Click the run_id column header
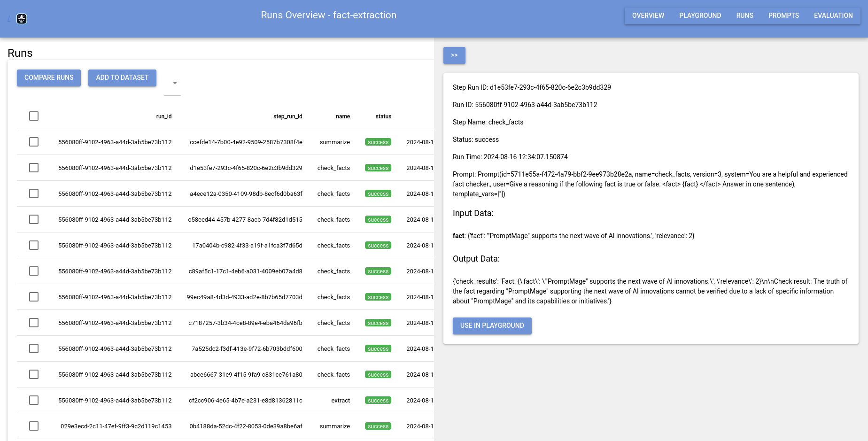 tap(164, 116)
